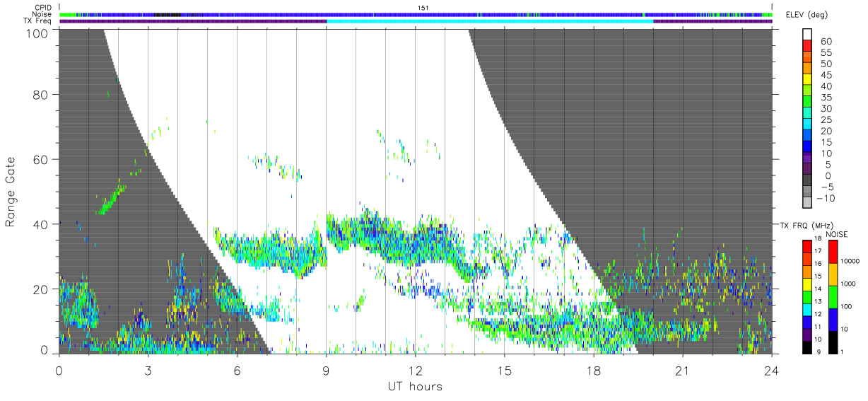Click the TX Freq strip label
The image size is (868, 401).
39,21
